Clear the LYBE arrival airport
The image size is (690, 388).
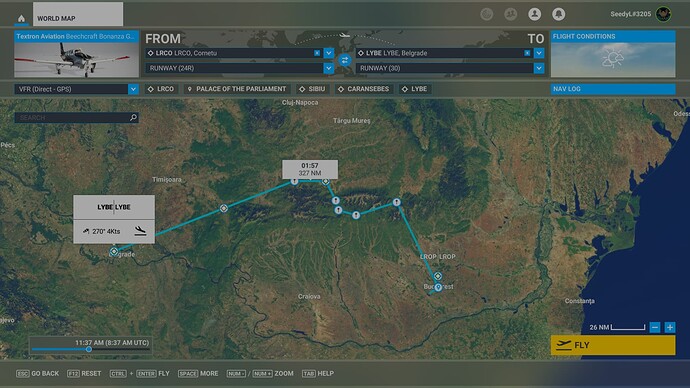click(527, 53)
